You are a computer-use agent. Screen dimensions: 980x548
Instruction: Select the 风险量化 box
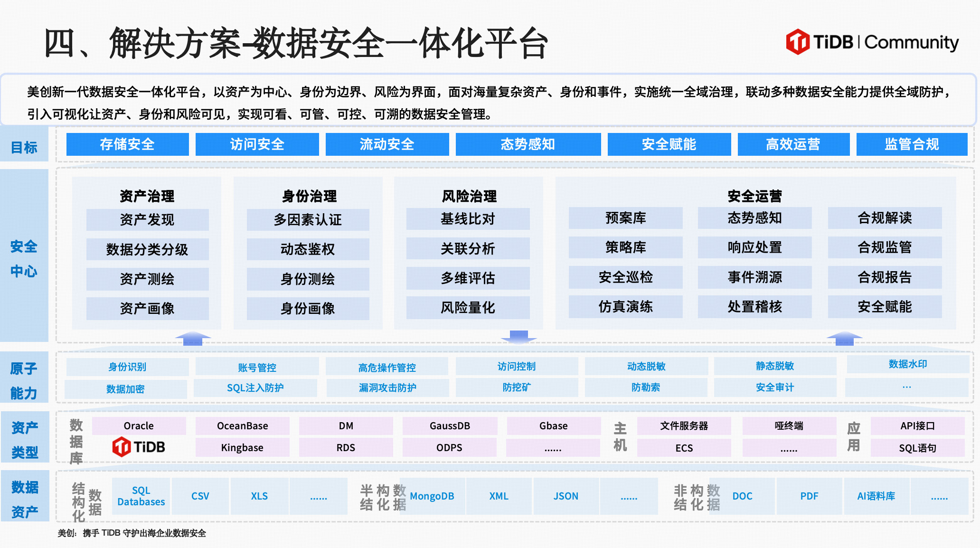click(468, 308)
